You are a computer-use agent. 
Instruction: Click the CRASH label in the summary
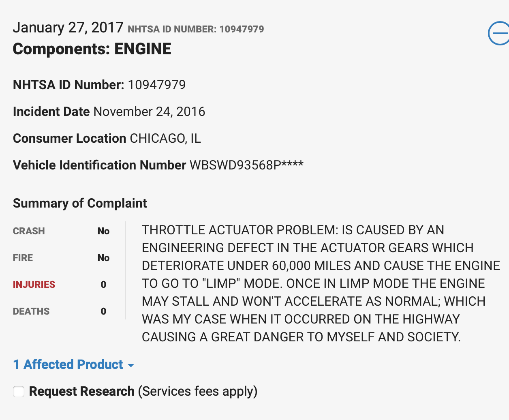pos(29,231)
